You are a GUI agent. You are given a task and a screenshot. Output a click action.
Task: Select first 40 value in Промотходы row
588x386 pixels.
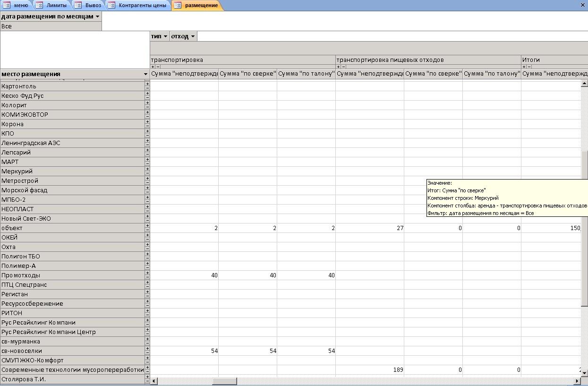point(184,275)
